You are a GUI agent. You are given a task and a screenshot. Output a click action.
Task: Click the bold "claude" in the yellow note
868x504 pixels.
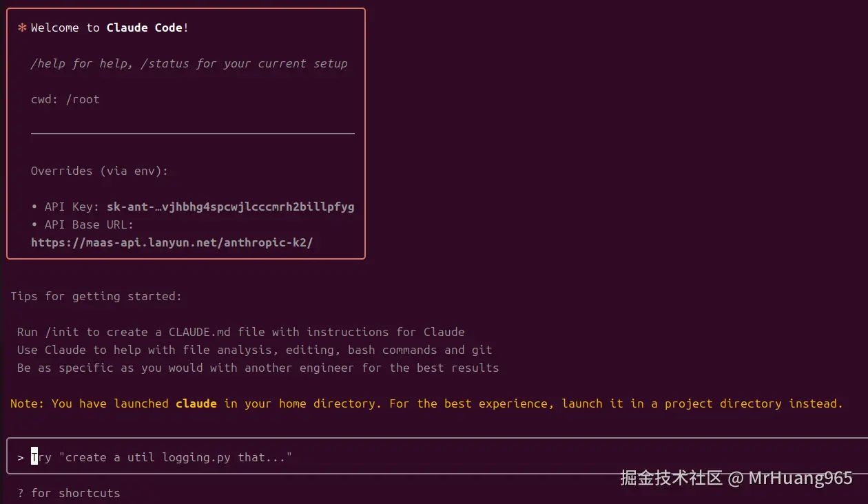coord(196,403)
